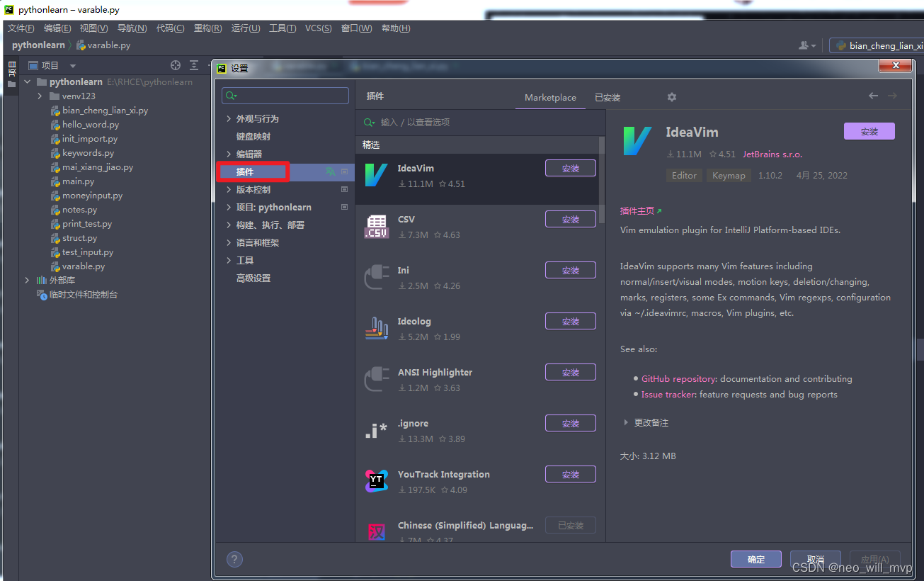The width and height of the screenshot is (924, 581).
Task: Open 文件(F) menu
Action: [21, 28]
